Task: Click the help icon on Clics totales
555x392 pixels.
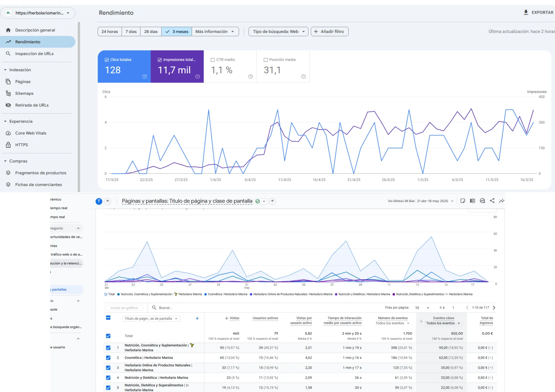Action: pyautogui.click(x=145, y=77)
